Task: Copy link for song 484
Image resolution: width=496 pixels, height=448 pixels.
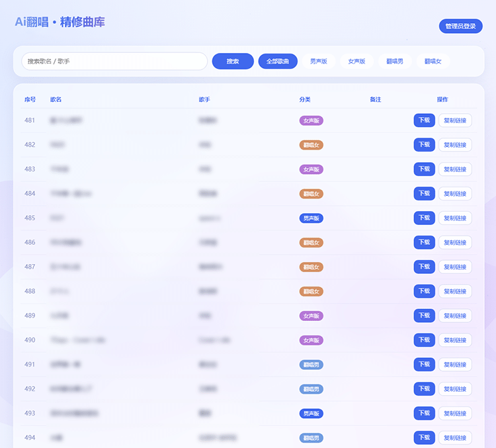Action: tap(455, 193)
